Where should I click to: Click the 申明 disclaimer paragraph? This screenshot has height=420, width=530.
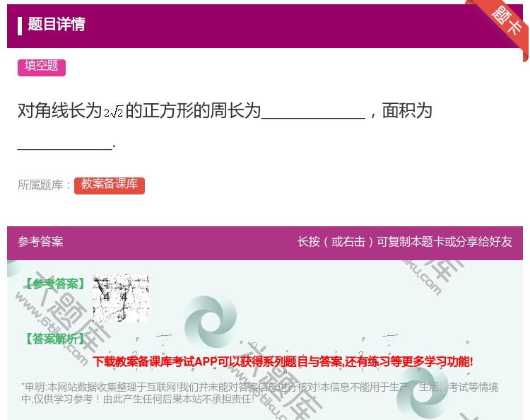259,393
